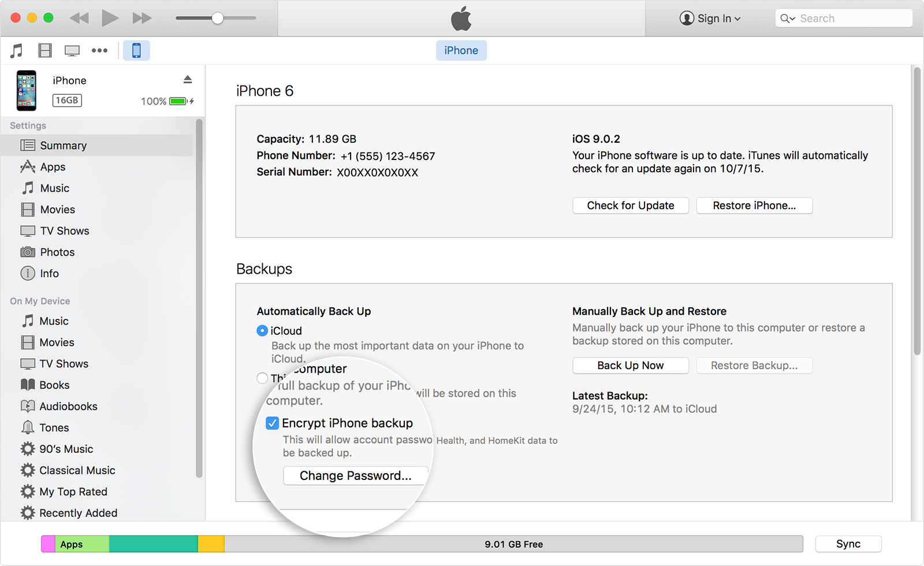Open the search options magnifier dropdown

[x=788, y=18]
